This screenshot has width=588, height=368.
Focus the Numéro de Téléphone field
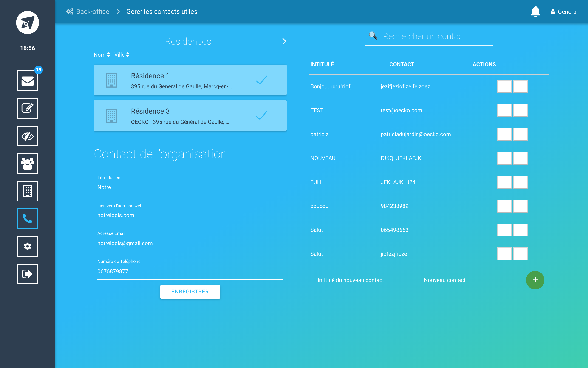point(190,271)
